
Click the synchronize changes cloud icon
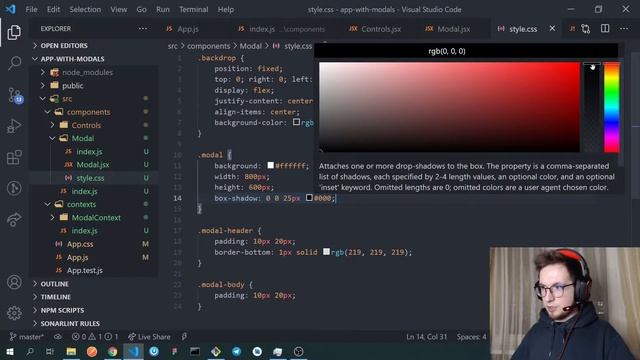point(58,337)
